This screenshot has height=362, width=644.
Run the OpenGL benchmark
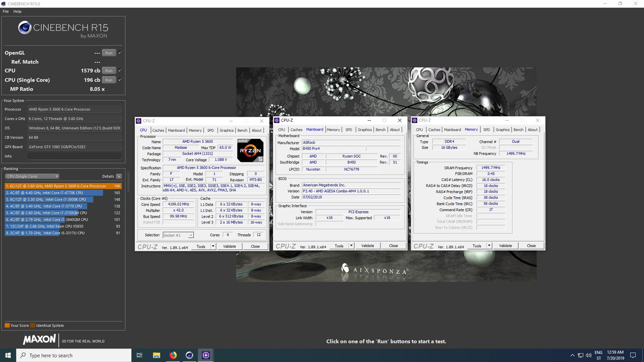tap(109, 53)
